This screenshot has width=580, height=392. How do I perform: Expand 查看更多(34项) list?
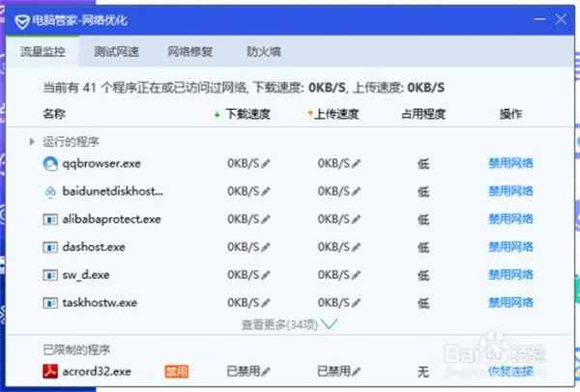[x=289, y=324]
